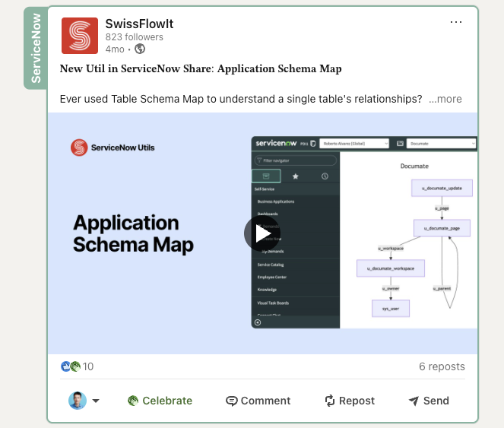View the 6 reposts

[x=442, y=366]
